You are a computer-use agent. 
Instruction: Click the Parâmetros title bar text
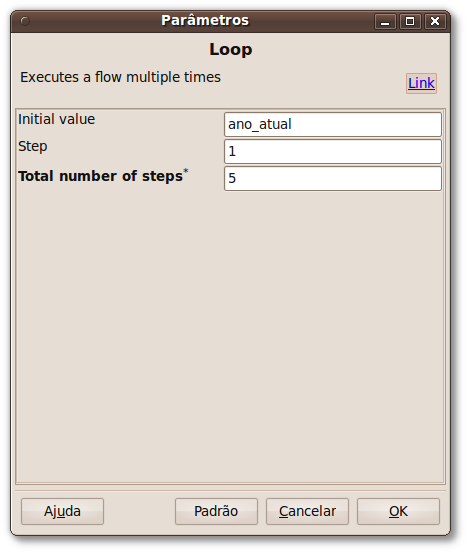point(205,20)
